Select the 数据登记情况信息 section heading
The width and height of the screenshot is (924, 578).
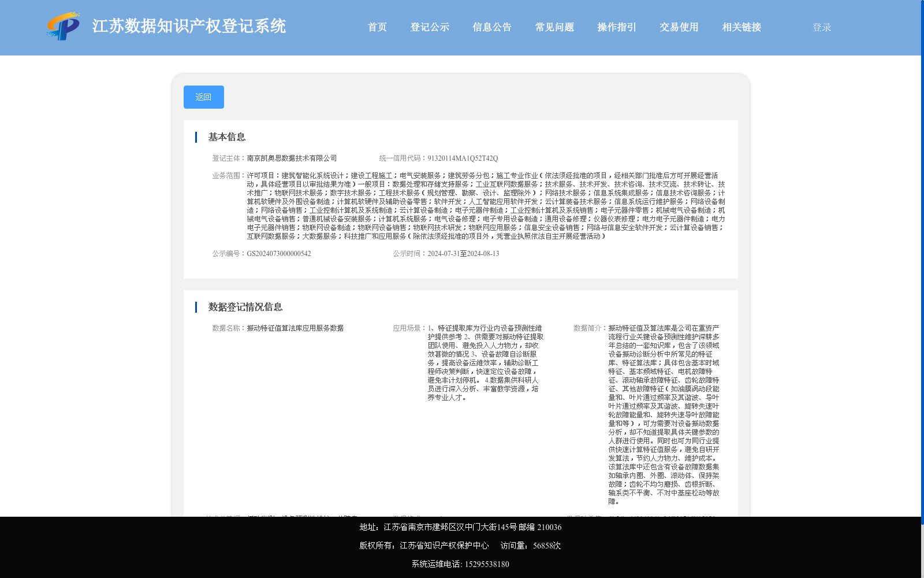point(245,307)
